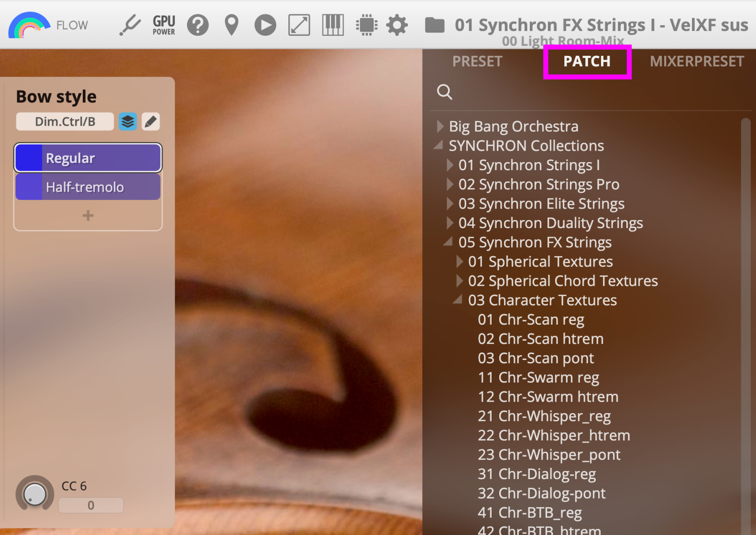Click the 00 Light Room-Mix subtitle
This screenshot has height=535, width=756.
coord(563,41)
